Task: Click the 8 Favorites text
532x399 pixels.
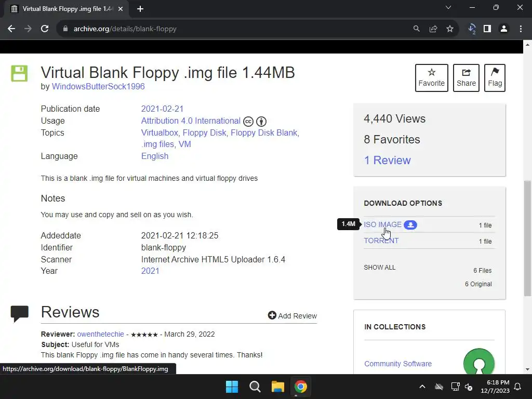Action: (392, 139)
